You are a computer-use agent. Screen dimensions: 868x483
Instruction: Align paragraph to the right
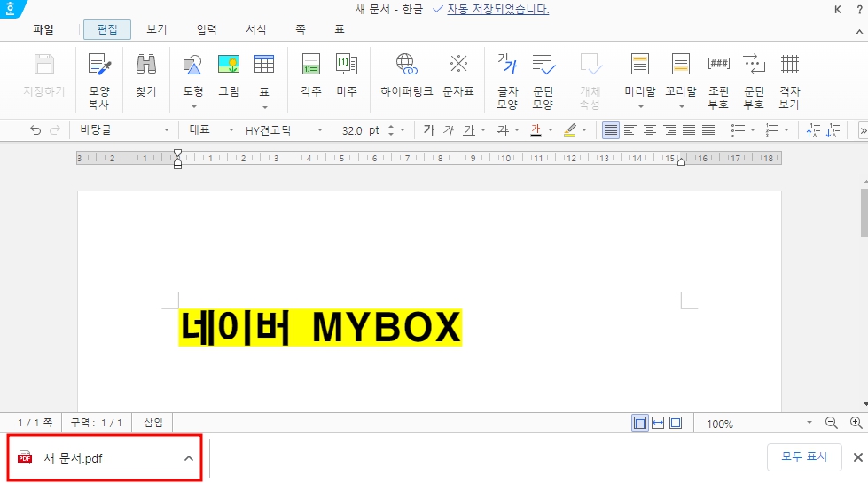point(669,130)
